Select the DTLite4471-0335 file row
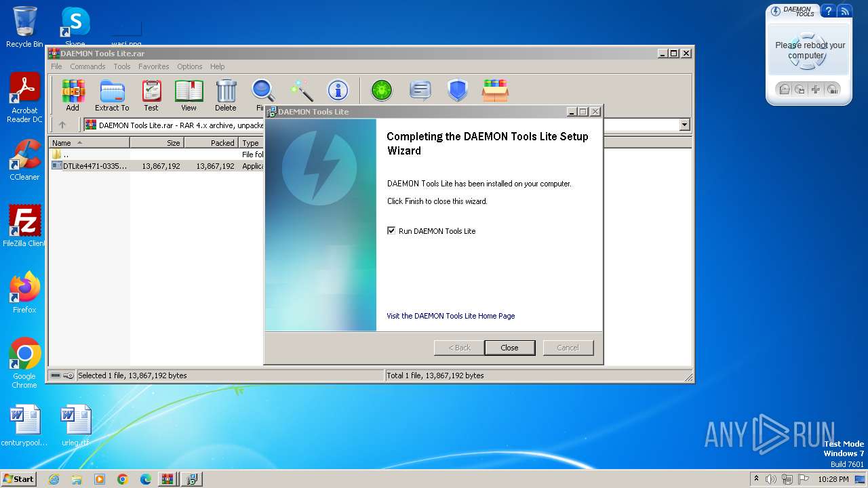This screenshot has height=488, width=868. coord(157,166)
